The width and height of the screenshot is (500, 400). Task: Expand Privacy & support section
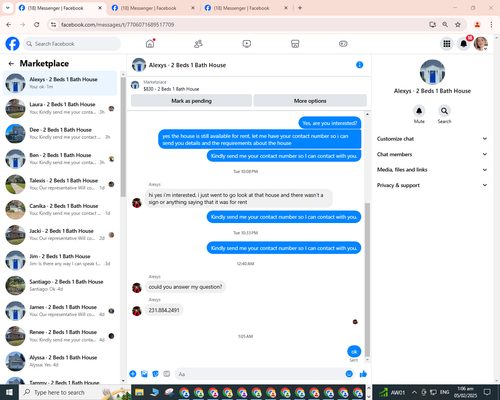[432, 185]
